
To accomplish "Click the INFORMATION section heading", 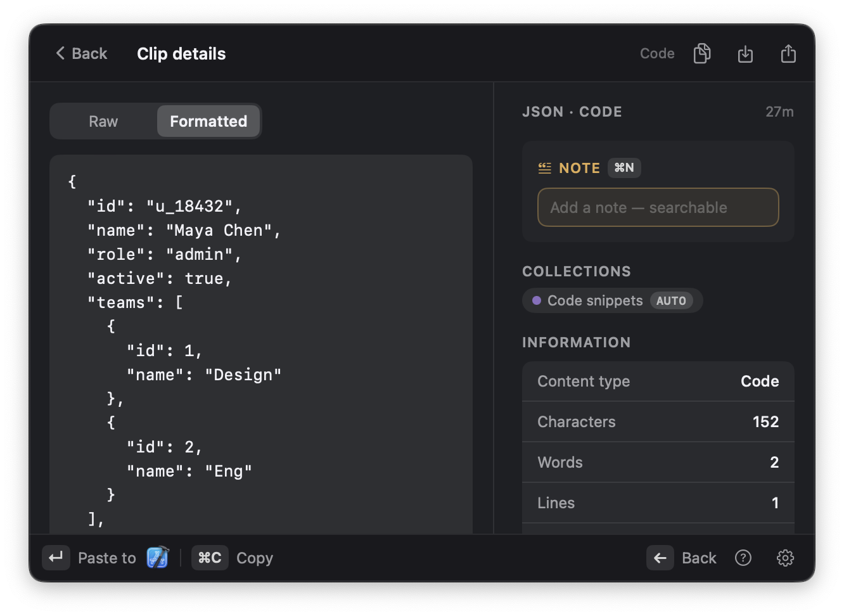I will (x=577, y=343).
